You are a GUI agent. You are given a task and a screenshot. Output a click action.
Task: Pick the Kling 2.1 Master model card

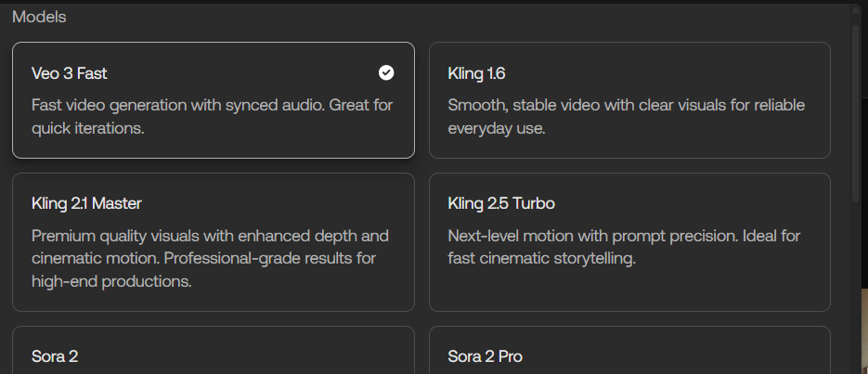(x=213, y=241)
